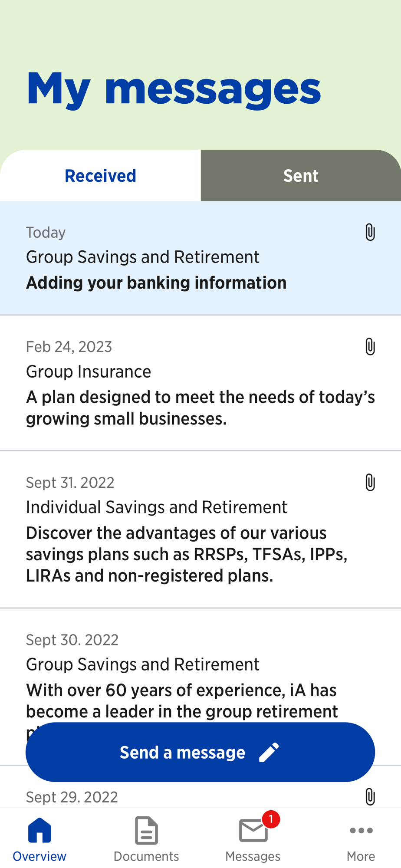Viewport: 401px width, 868px height.
Task: Tap attachment icon on Feb 24, 2023 message
Action: (370, 346)
